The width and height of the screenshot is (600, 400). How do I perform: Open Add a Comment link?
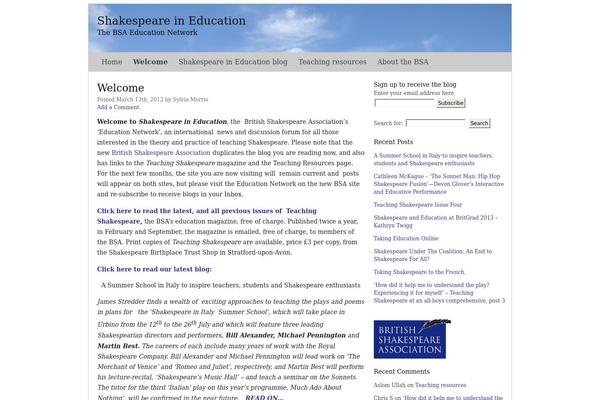pos(118,107)
